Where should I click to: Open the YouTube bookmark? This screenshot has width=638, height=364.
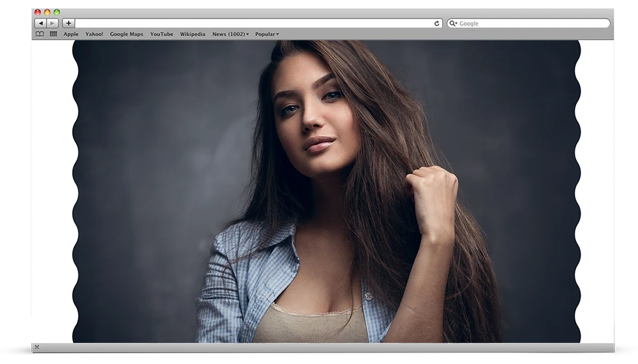pos(161,34)
